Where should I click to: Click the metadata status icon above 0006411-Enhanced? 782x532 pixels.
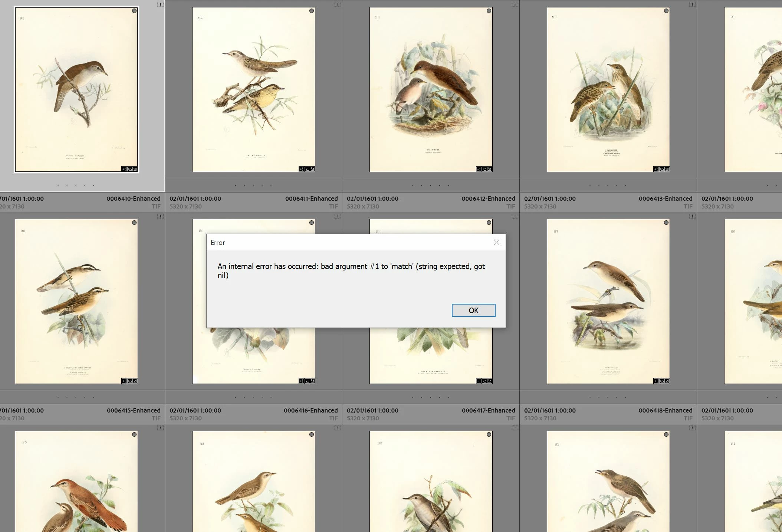[337, 4]
